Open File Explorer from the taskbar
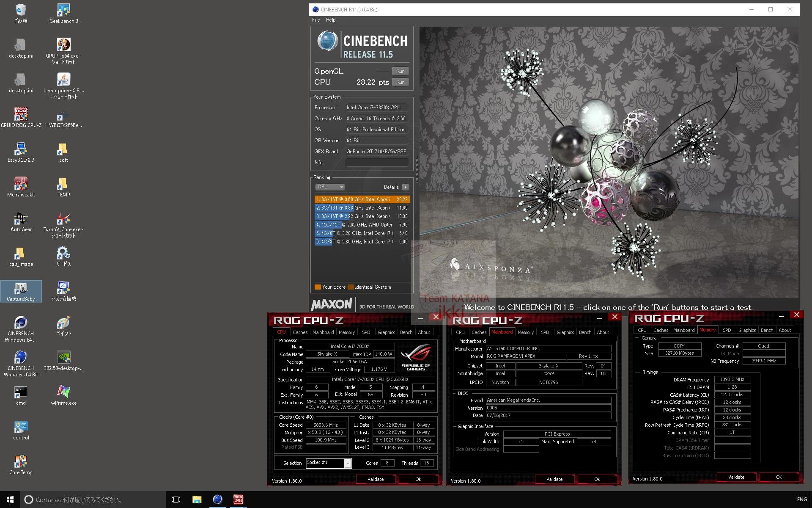Viewport: 812px width, 508px height. click(197, 500)
